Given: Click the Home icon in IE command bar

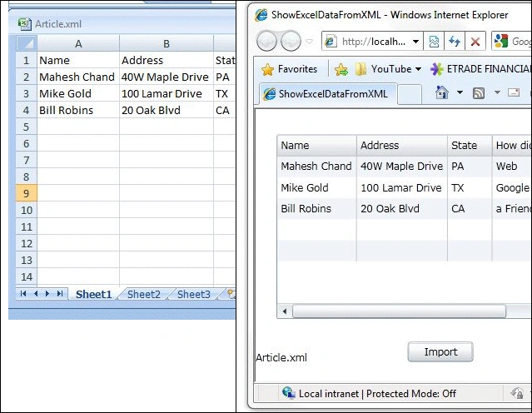Looking at the screenshot, I should coord(442,92).
